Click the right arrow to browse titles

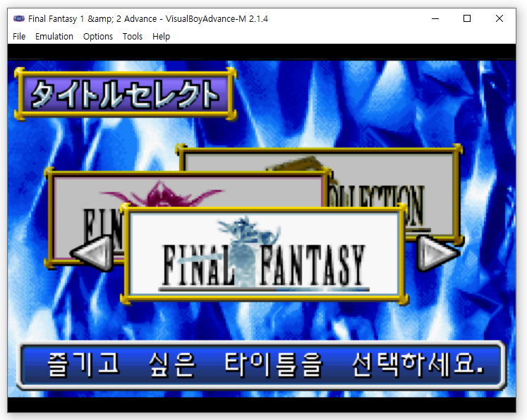pyautogui.click(x=437, y=253)
